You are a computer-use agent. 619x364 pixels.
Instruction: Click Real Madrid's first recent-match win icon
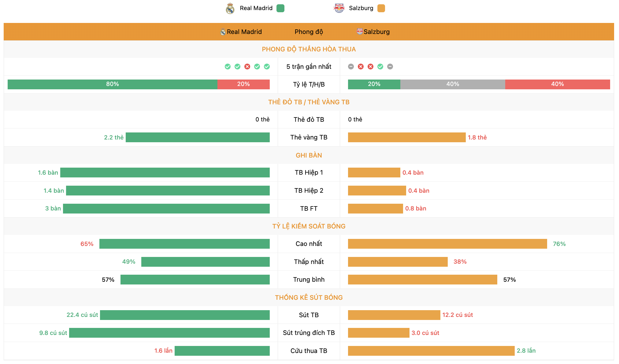(x=228, y=67)
